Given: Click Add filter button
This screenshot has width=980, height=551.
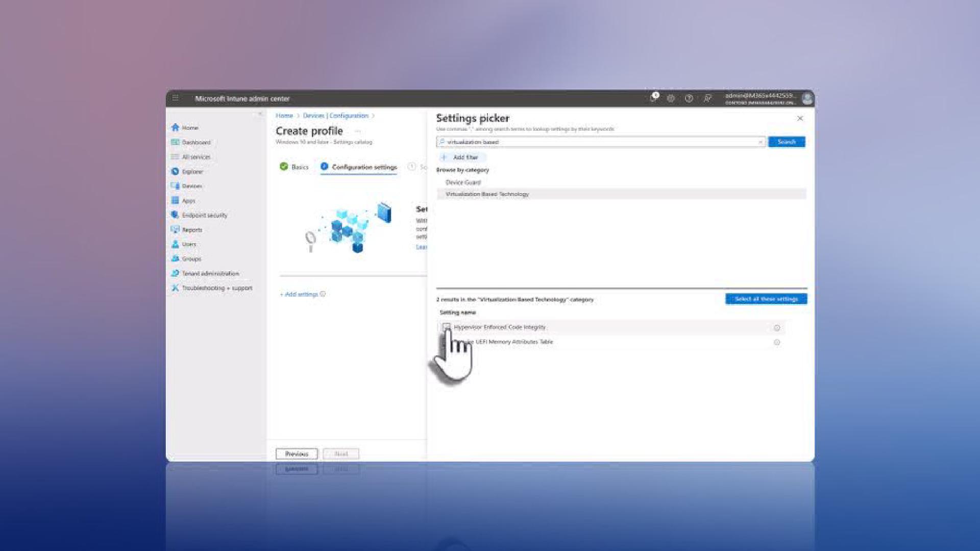Looking at the screenshot, I should (461, 157).
